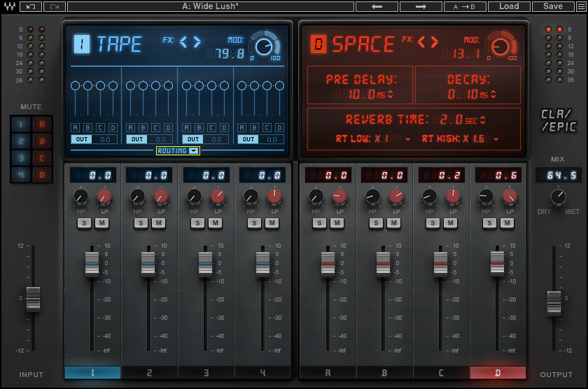Route delay 3 to reverb C
The height and width of the screenshot is (389, 588).
click(211, 128)
